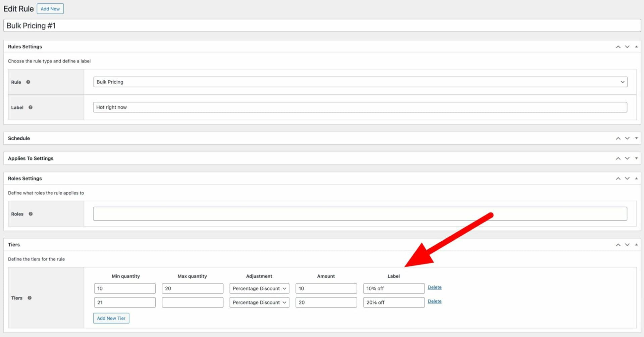The image size is (644, 337).
Task: Click the Applies To Settings panel heading
Action: [x=31, y=158]
